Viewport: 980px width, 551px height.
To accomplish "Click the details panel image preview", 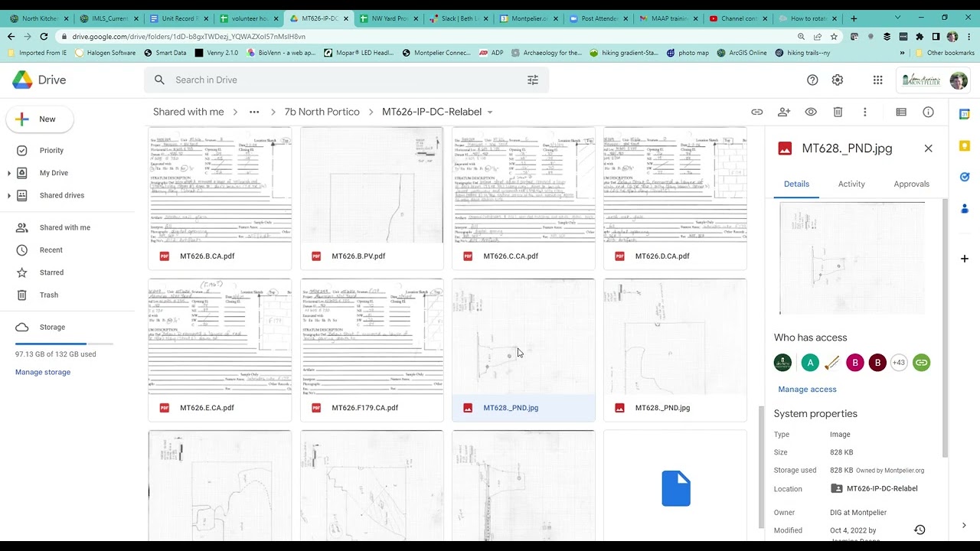I will [851, 258].
